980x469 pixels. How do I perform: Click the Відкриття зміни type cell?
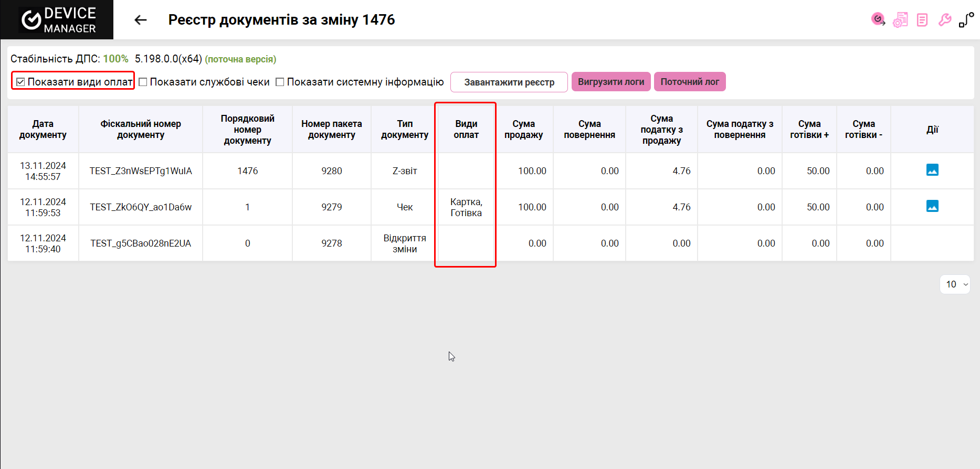click(405, 243)
